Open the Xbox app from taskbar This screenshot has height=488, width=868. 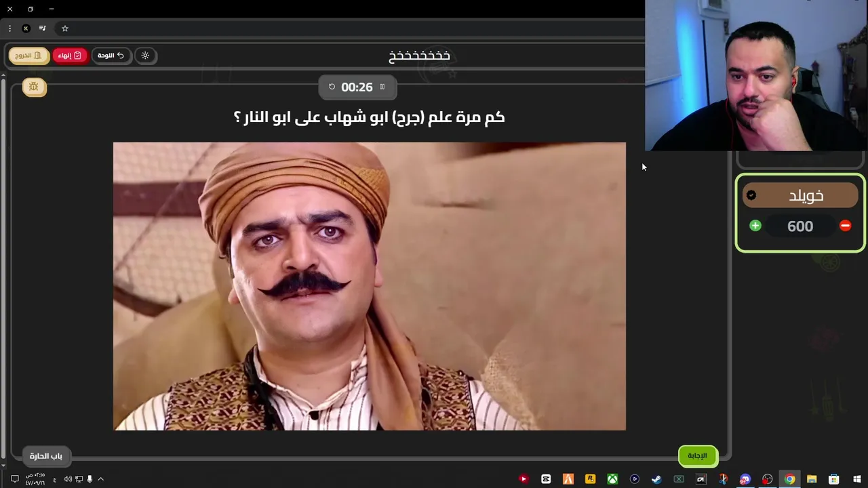[x=612, y=479]
